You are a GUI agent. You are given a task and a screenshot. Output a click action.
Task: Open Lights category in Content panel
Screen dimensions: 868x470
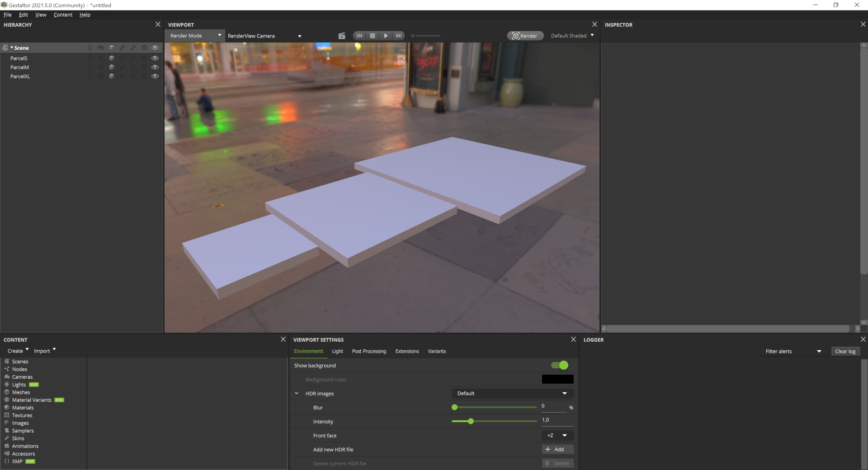pos(19,385)
